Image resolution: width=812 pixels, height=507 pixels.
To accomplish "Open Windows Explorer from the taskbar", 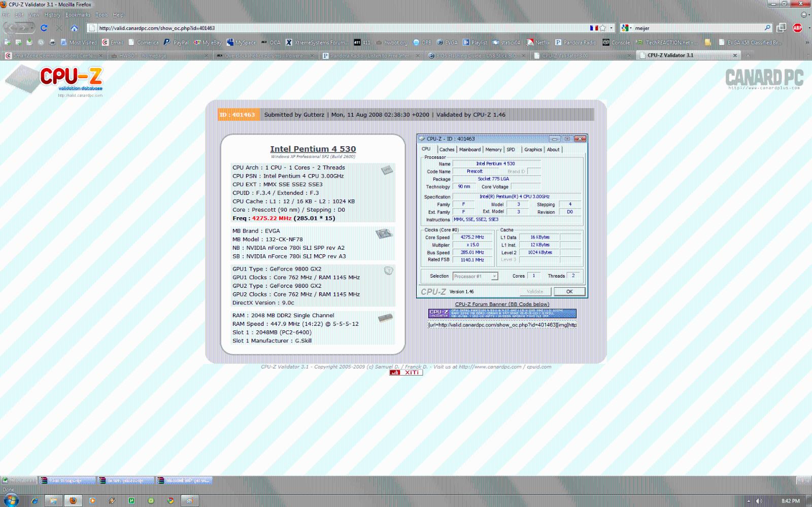I will click(x=53, y=500).
